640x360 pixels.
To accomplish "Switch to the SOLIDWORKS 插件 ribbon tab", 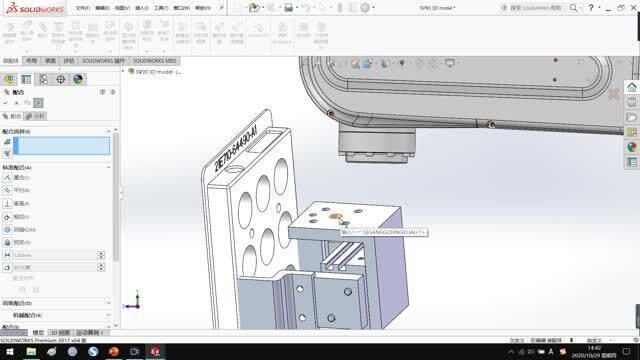I will click(103, 61).
